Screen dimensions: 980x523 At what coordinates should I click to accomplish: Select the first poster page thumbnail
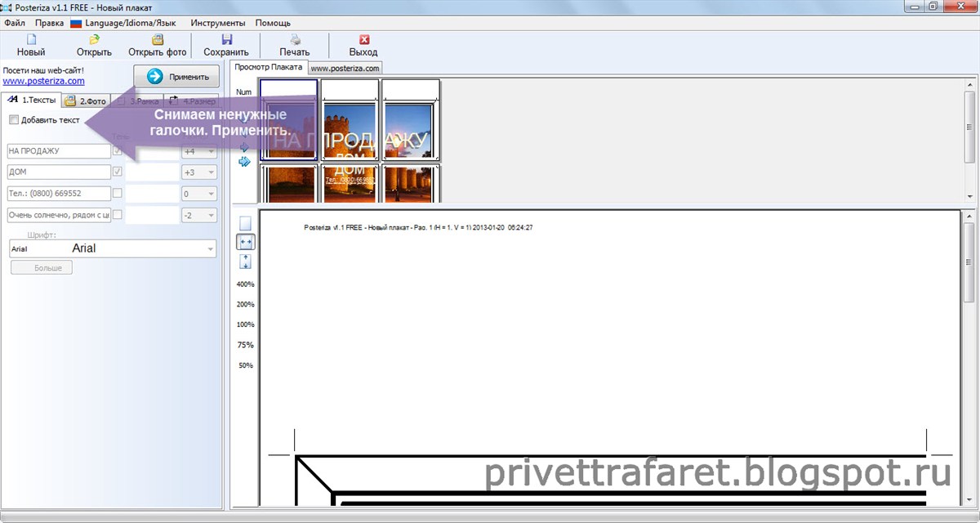[288, 119]
